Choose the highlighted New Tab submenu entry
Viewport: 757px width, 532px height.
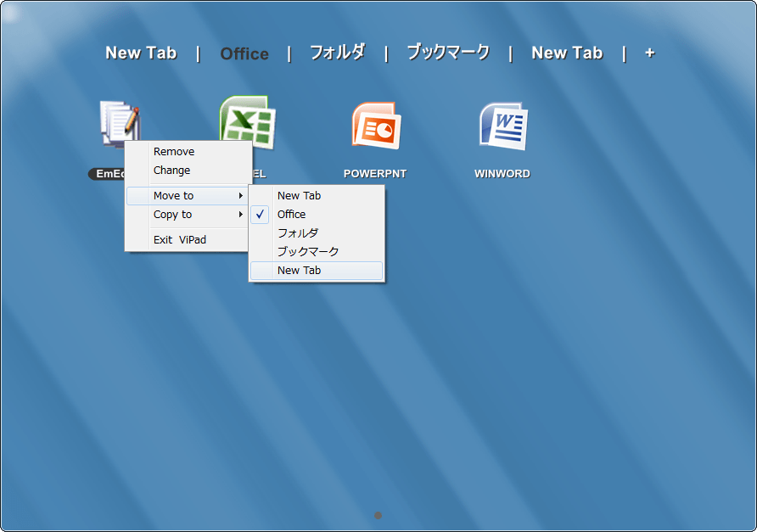317,271
